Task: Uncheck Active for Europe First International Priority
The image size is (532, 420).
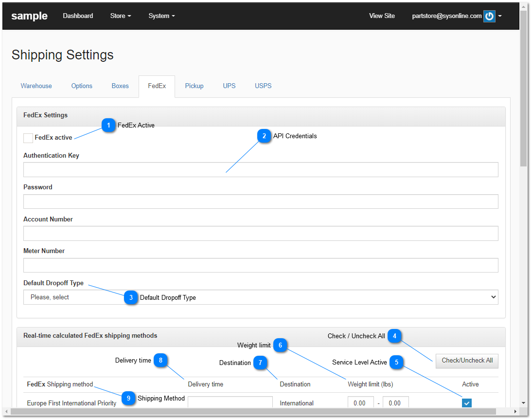Action: coord(466,403)
